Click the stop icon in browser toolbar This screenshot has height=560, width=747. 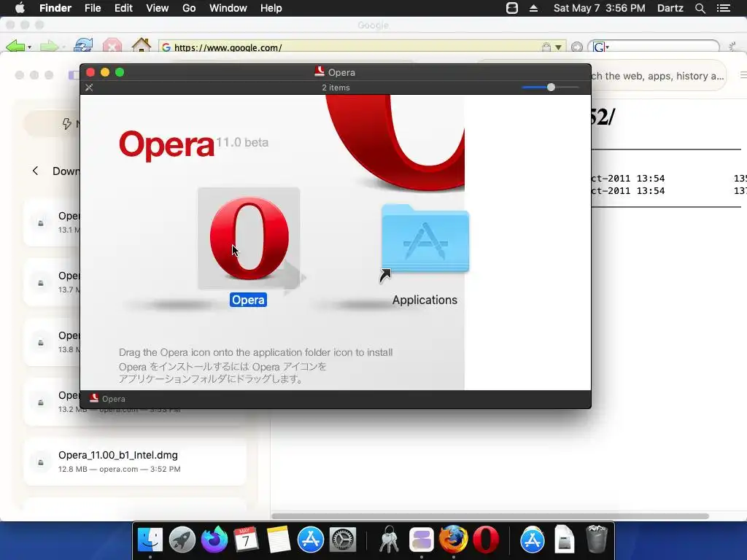click(x=112, y=46)
